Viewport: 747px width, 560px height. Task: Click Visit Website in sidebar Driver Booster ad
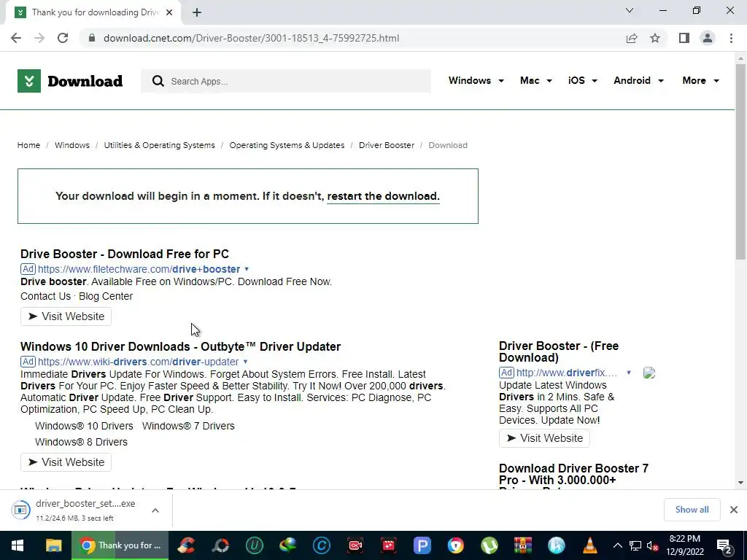pos(544,438)
